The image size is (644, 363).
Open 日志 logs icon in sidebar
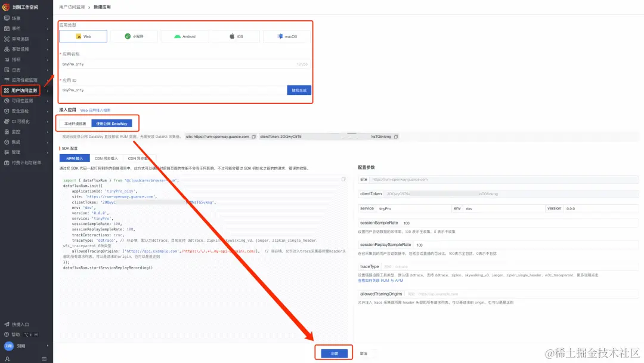[7, 70]
